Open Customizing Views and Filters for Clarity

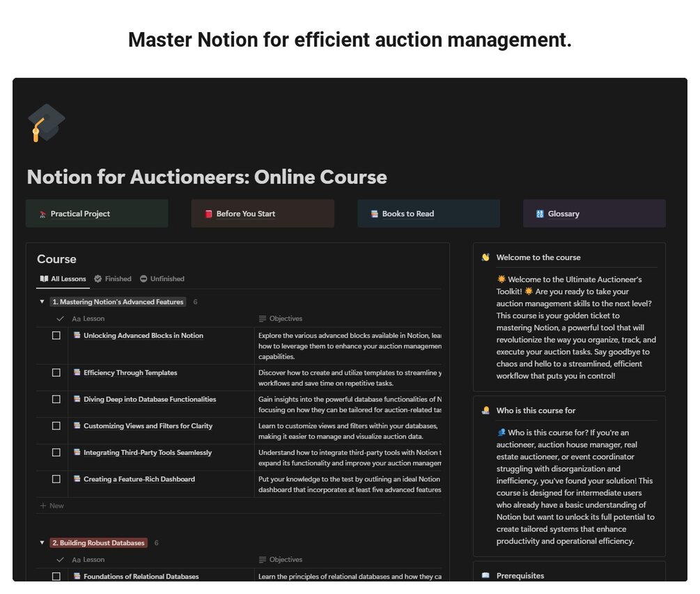(148, 426)
